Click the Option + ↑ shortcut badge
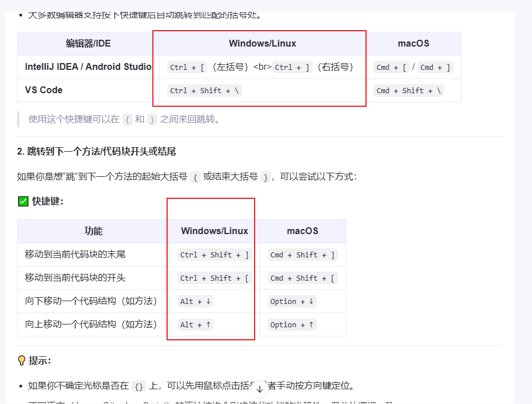The width and height of the screenshot is (532, 404). 291,324
